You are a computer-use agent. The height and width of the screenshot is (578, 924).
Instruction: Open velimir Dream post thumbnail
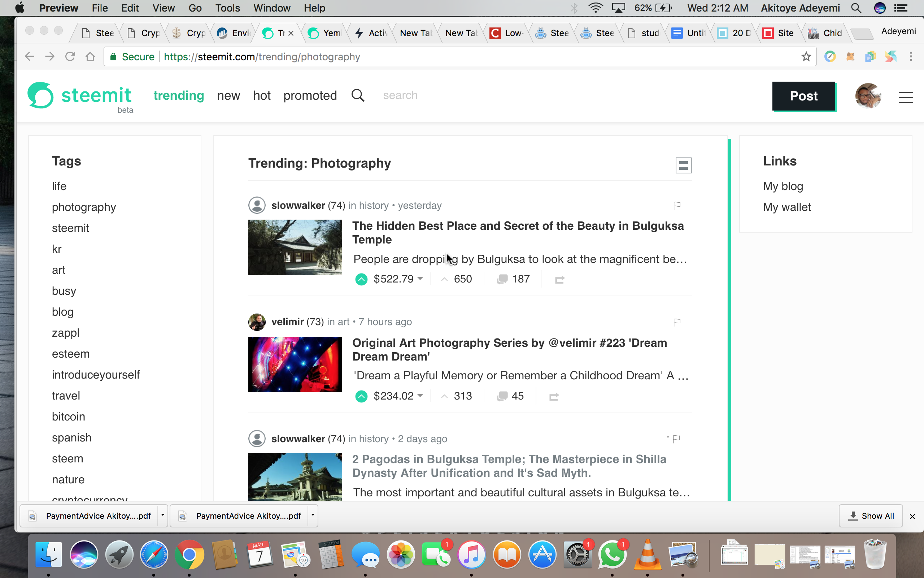tap(295, 364)
